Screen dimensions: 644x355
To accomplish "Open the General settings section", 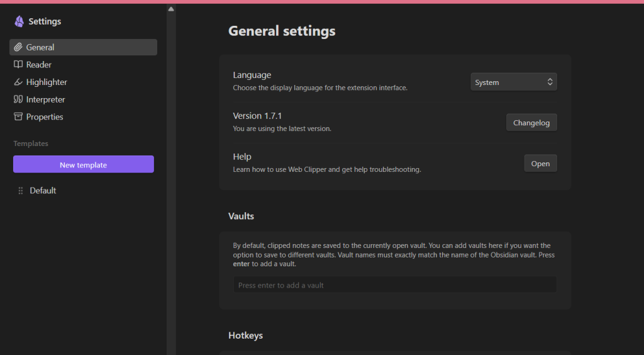I will (84, 47).
